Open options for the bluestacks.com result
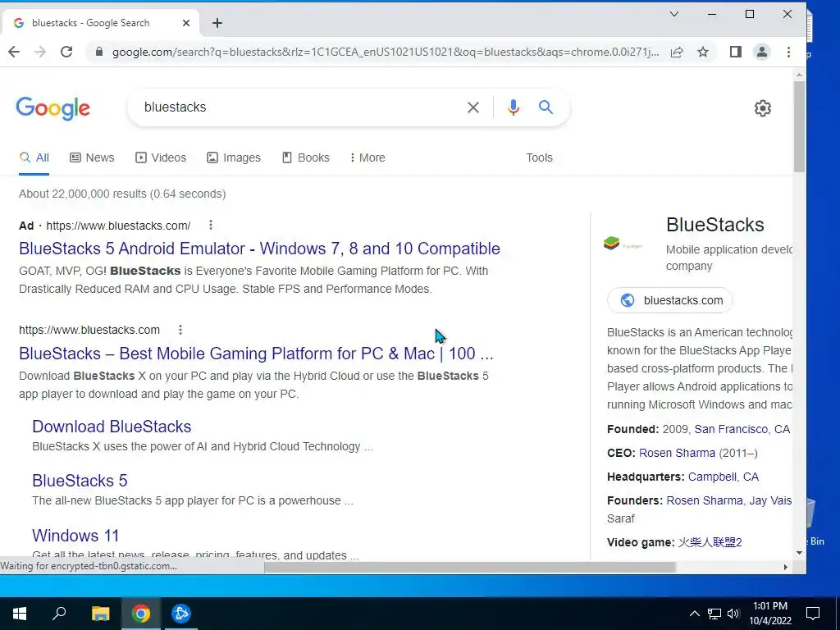 click(180, 330)
